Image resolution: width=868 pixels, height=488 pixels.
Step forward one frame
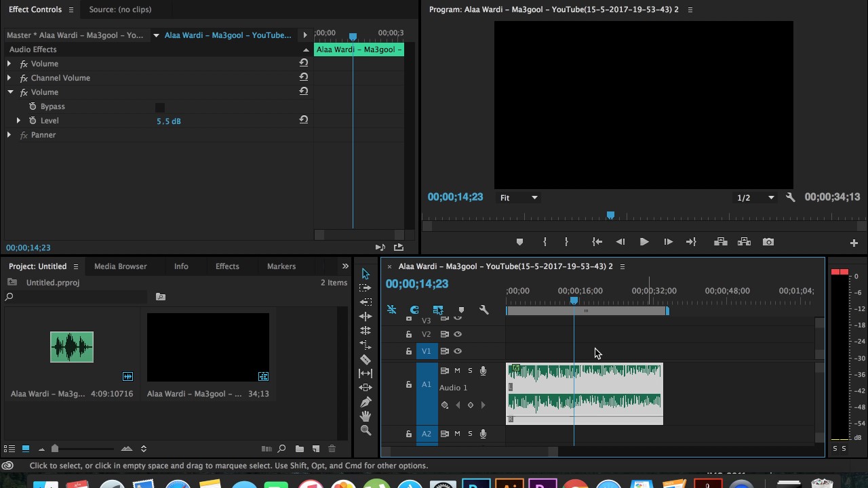pos(668,242)
